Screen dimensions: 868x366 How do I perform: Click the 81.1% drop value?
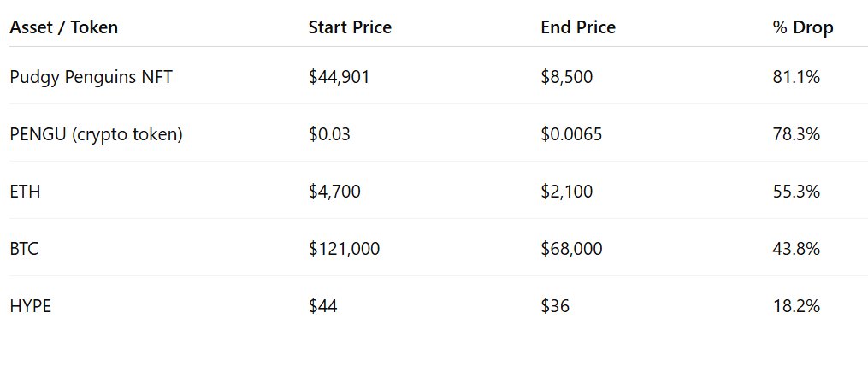click(x=796, y=77)
